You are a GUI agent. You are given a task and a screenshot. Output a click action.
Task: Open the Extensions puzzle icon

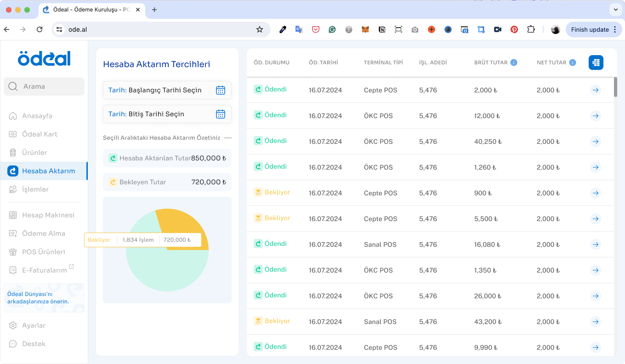coord(531,29)
